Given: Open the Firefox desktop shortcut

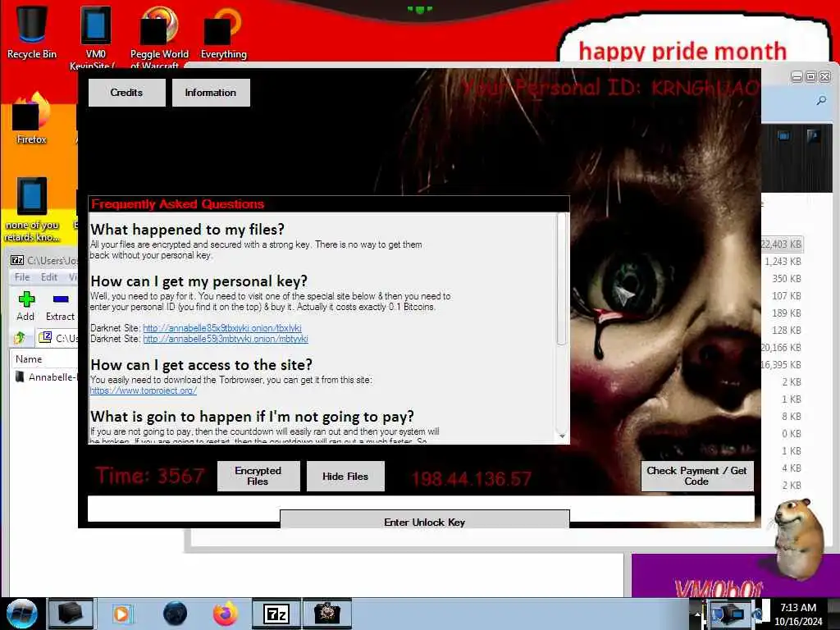Looking at the screenshot, I should tap(31, 118).
